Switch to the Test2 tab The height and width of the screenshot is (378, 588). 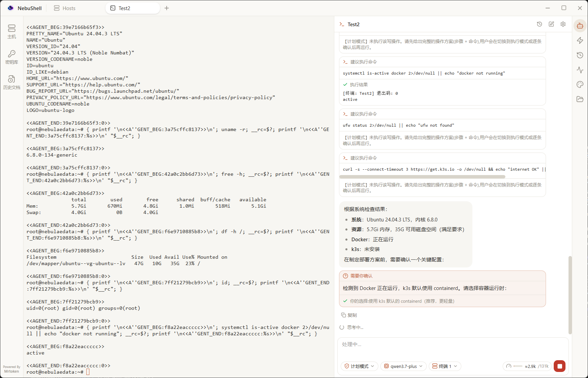pos(133,8)
